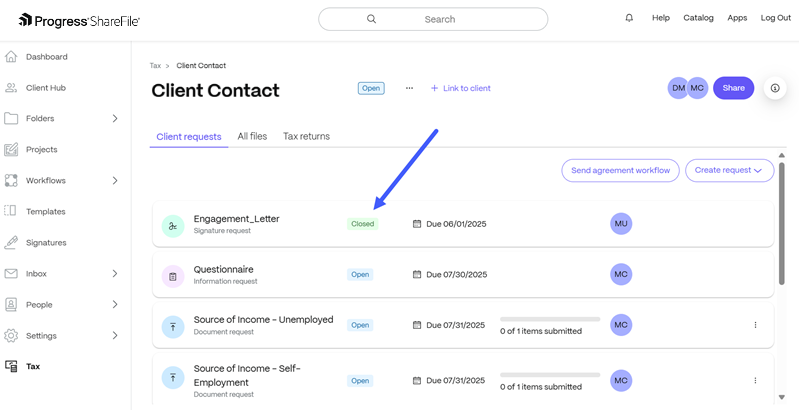Expand the Inbox sidebar chevron
The image size is (799, 410).
115,274
